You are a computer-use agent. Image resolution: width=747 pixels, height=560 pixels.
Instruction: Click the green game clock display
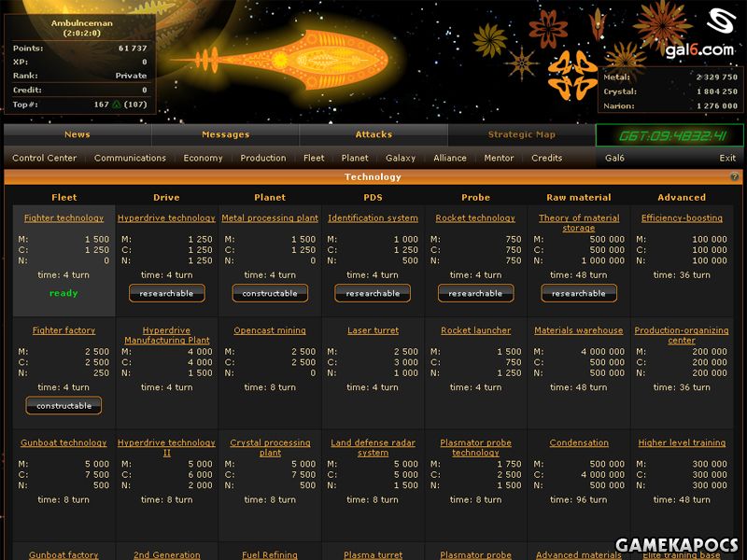click(669, 135)
